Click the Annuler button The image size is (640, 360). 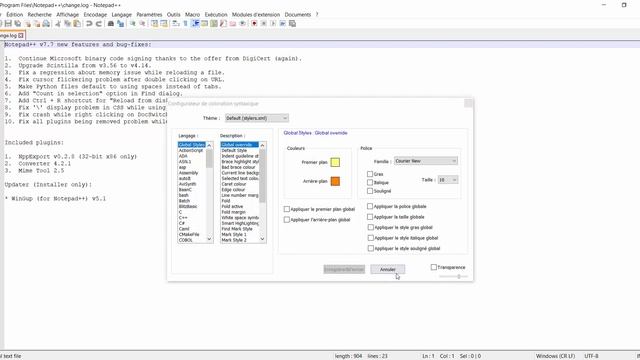pos(388,269)
